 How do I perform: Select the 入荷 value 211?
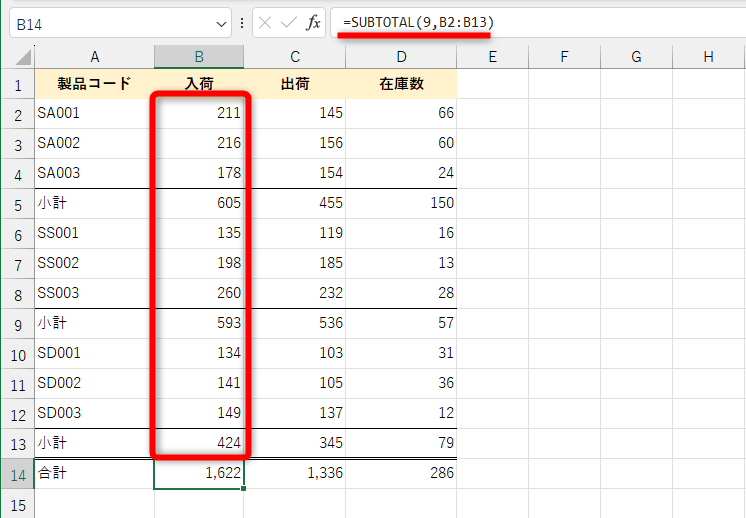pyautogui.click(x=199, y=113)
